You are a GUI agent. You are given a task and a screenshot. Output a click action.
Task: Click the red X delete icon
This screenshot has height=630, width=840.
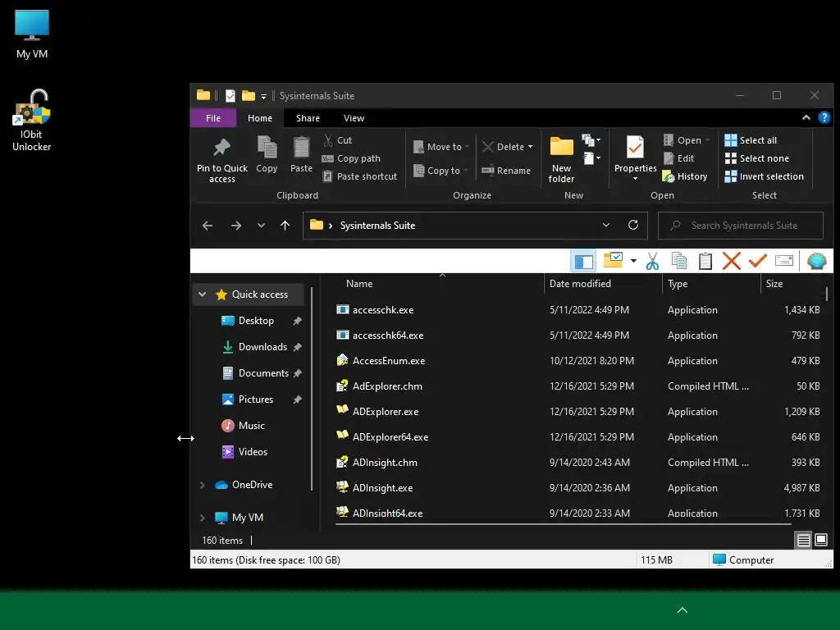[x=731, y=261]
